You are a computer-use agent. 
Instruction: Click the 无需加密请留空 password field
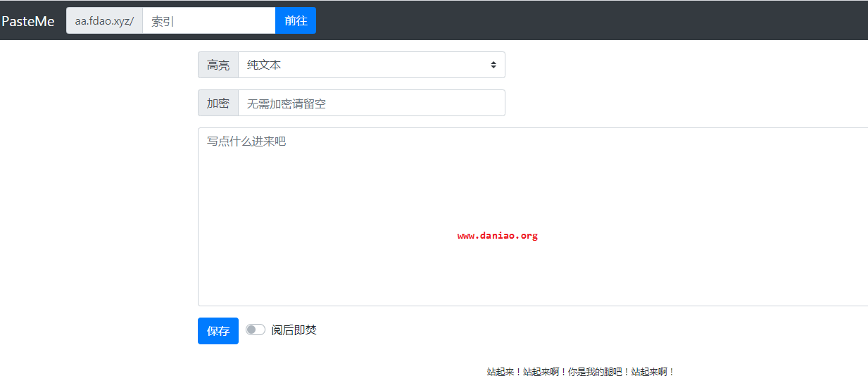pyautogui.click(x=372, y=103)
